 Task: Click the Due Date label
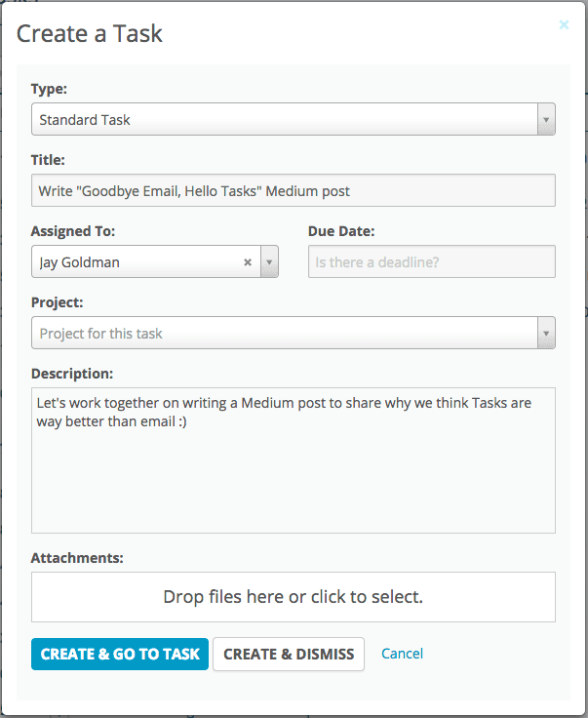341,231
